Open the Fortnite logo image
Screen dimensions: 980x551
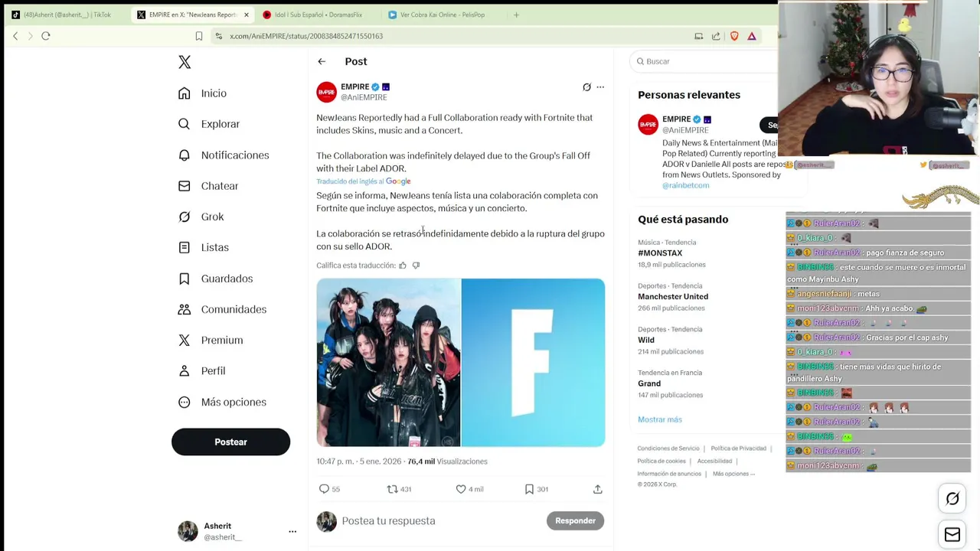[533, 362]
